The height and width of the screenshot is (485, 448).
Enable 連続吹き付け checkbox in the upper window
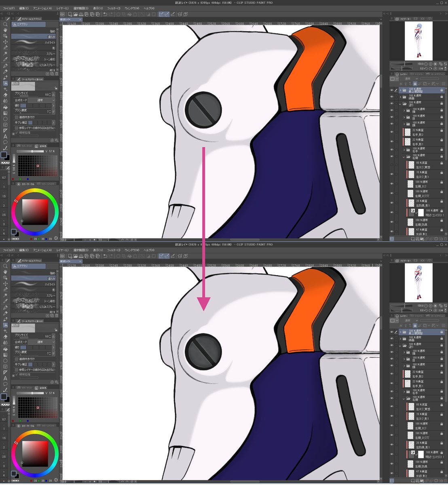pos(16,117)
